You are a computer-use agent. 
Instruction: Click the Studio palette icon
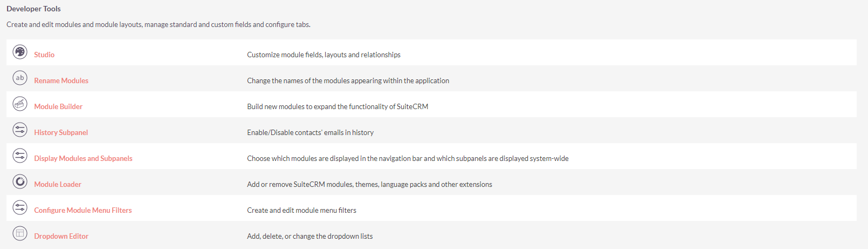point(20,52)
